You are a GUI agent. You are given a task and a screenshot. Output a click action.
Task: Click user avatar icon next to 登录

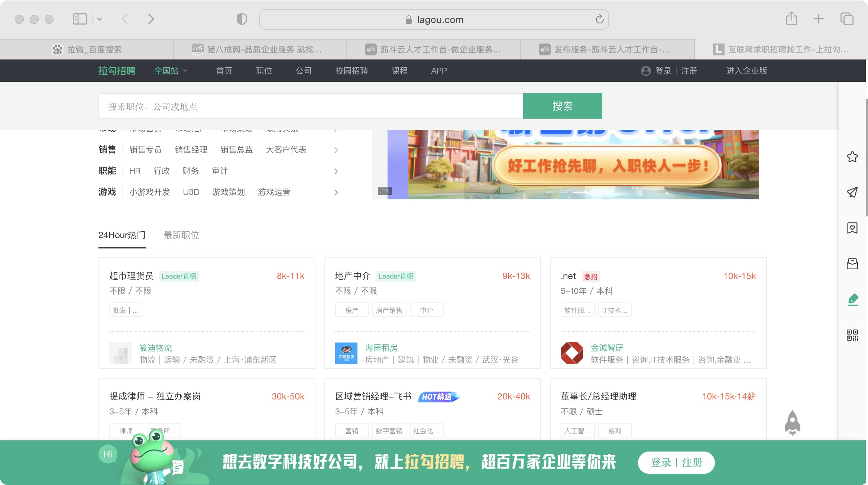[646, 71]
